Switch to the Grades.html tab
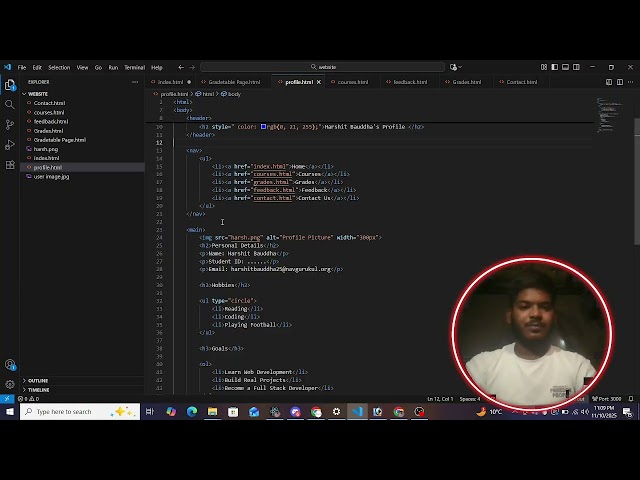 coord(466,82)
